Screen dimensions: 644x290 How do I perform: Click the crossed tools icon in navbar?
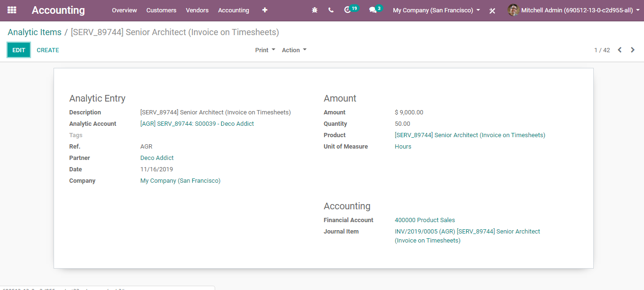pyautogui.click(x=492, y=10)
